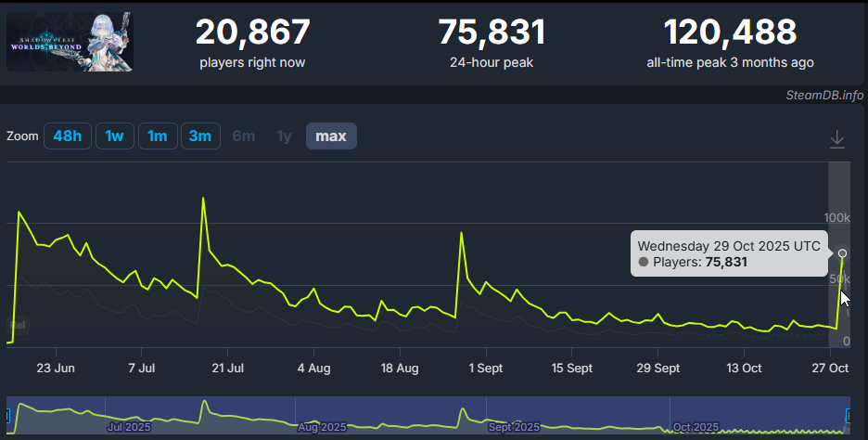Set chart zoom to 1m

pos(158,136)
